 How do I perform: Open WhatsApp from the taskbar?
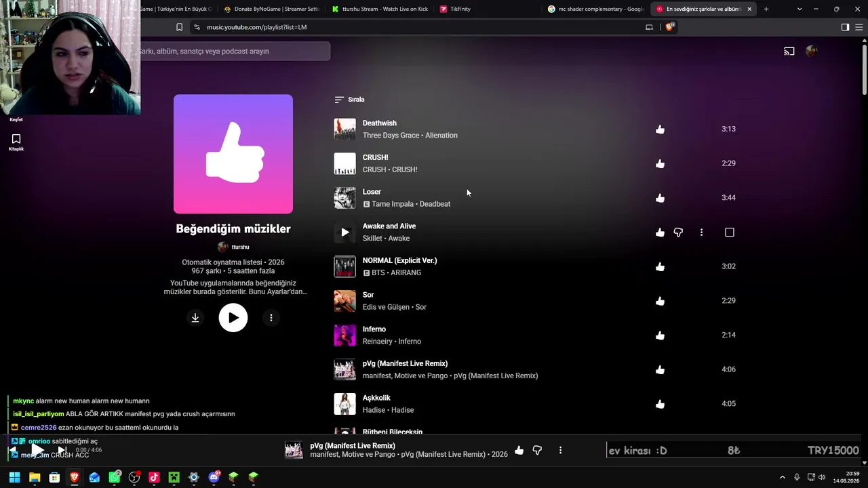[x=115, y=477]
